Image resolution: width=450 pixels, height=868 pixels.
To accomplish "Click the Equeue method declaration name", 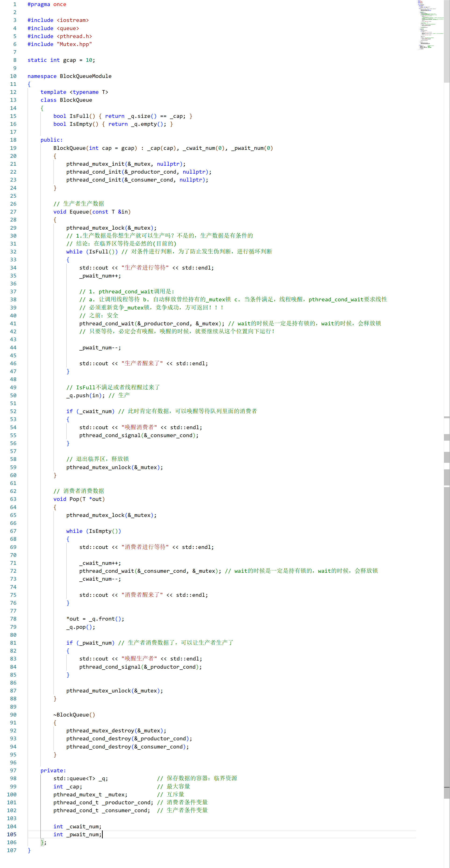I will pos(79,212).
